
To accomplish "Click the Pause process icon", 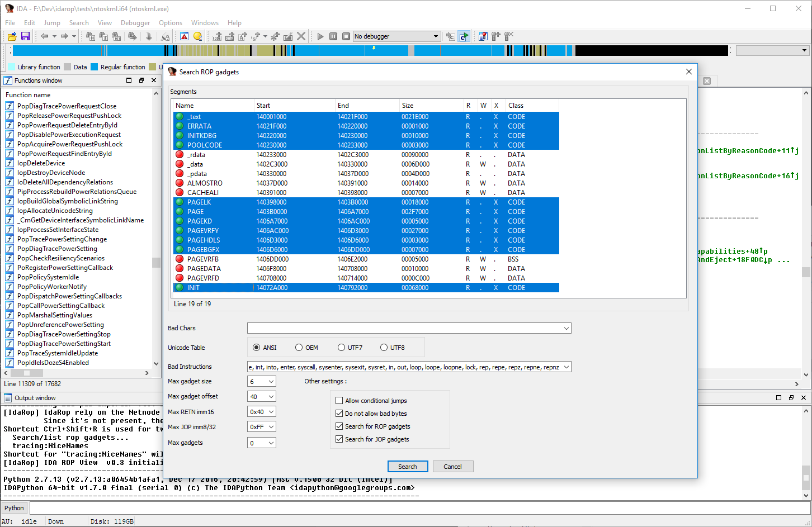I will 333,36.
